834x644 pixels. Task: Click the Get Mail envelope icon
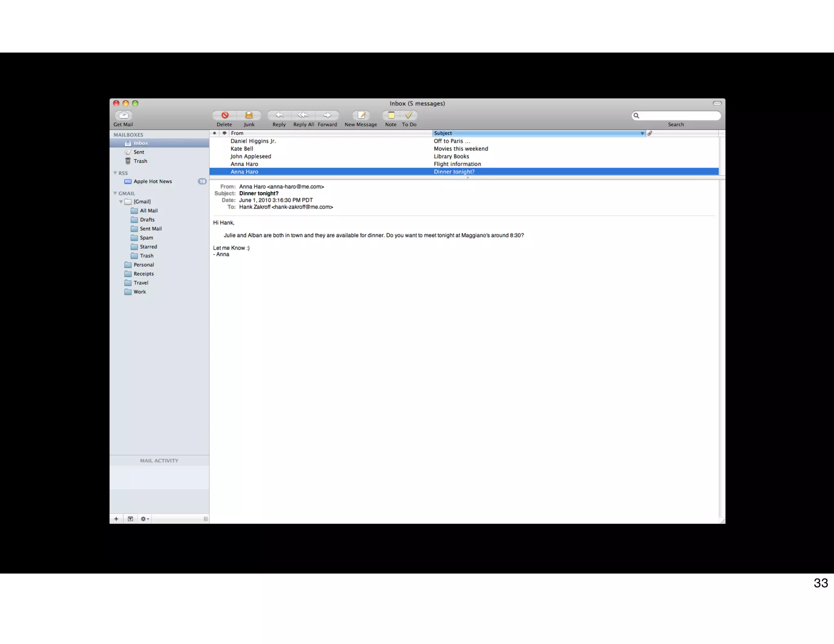123,115
